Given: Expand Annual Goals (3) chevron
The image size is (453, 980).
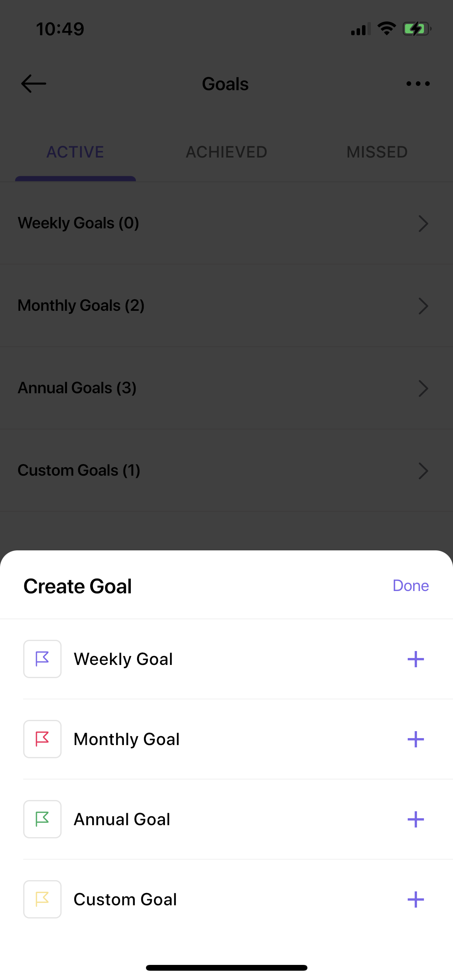Looking at the screenshot, I should (x=424, y=388).
